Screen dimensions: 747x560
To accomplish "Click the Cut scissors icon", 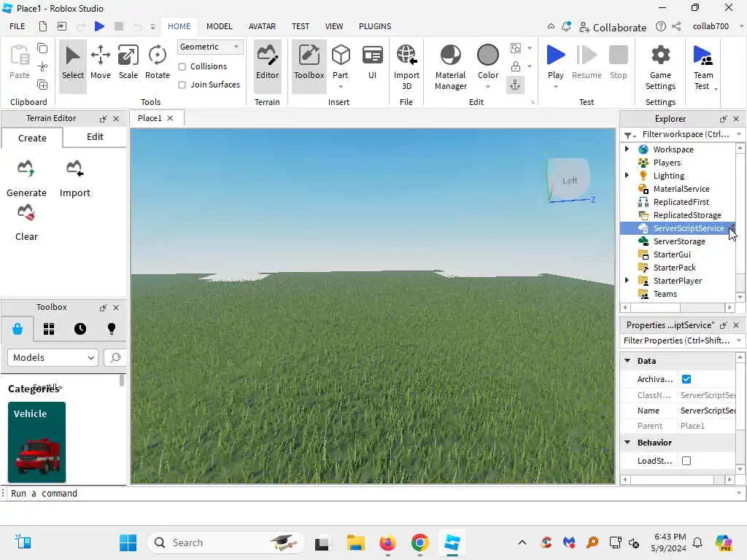I will pyautogui.click(x=42, y=66).
